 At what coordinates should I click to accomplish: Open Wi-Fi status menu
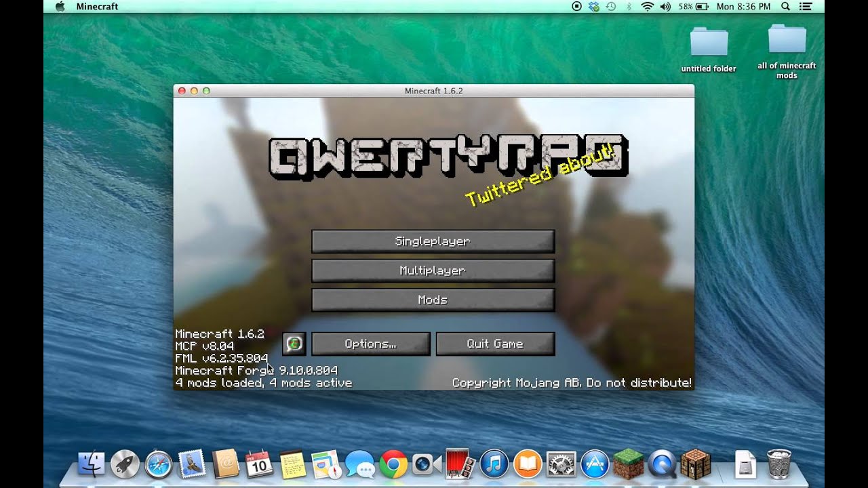[x=647, y=7]
